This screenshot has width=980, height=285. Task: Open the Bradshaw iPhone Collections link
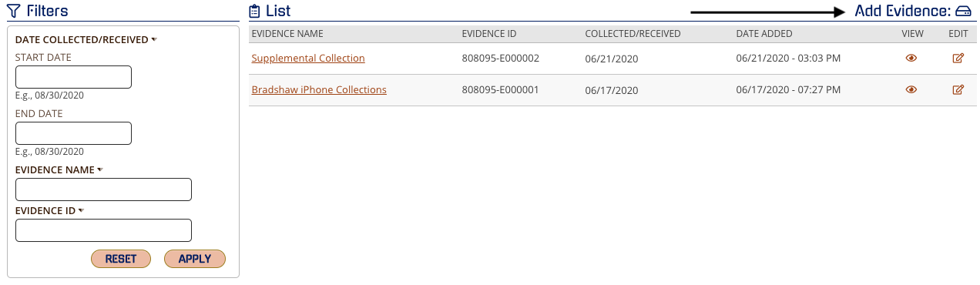[x=319, y=90]
